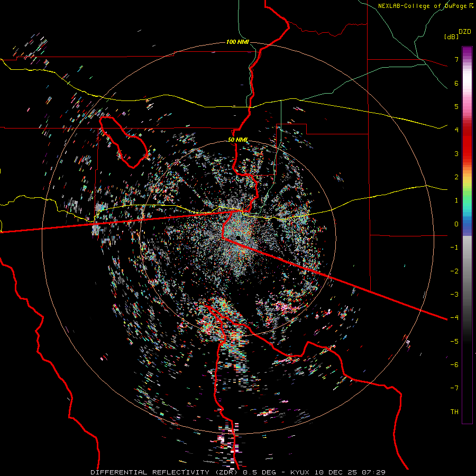
Task: Click the radar site center dot
Action: coord(238,237)
